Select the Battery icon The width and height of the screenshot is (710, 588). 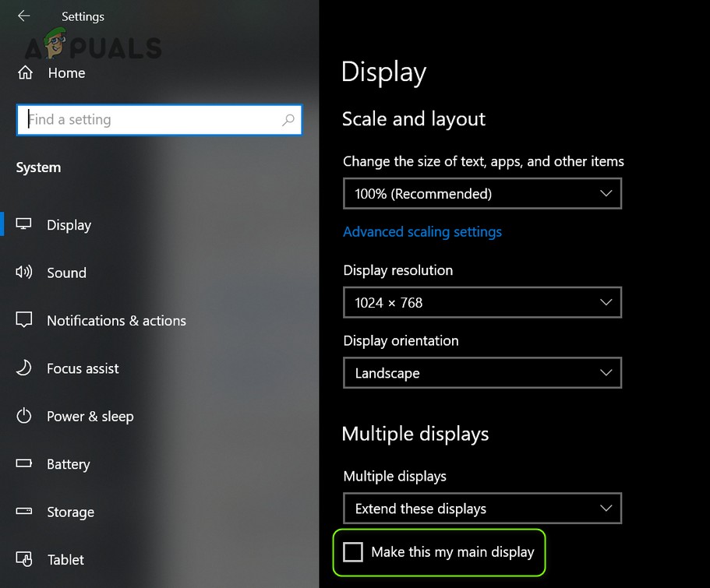(24, 464)
